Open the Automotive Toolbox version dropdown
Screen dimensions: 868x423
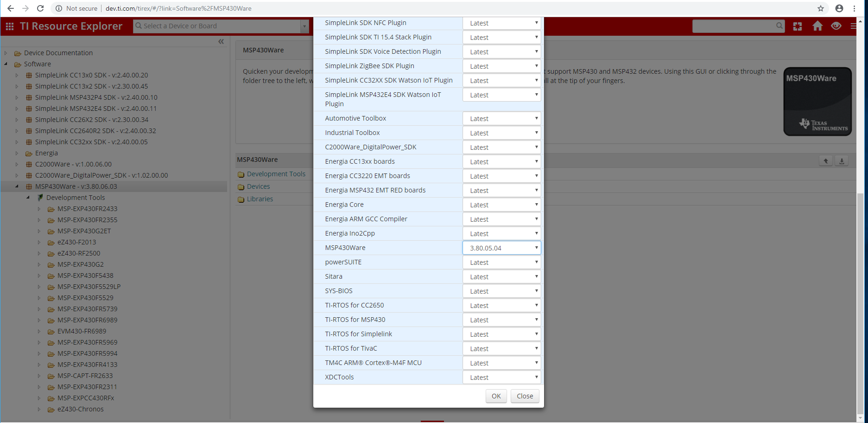pyautogui.click(x=502, y=119)
